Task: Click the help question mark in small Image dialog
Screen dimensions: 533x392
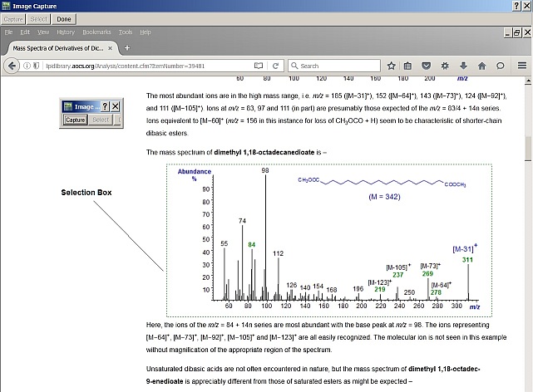Action: click(x=104, y=106)
